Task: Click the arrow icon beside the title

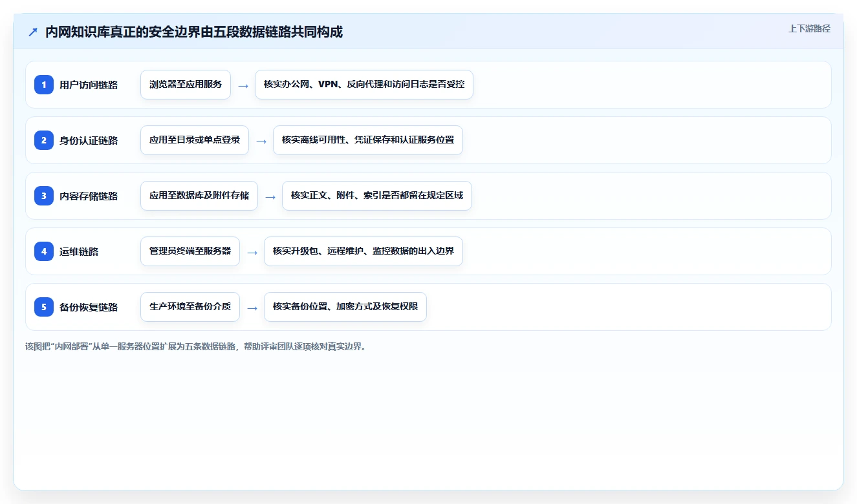Action: point(33,32)
